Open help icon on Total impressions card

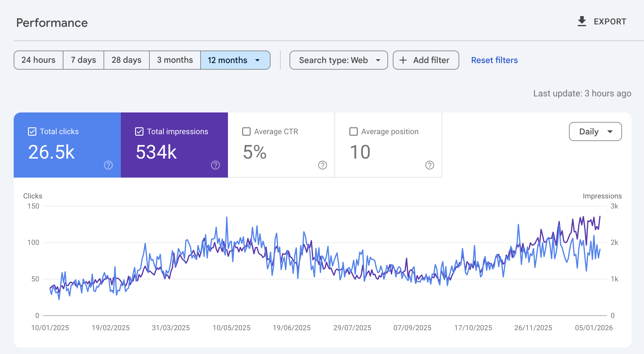[215, 165]
